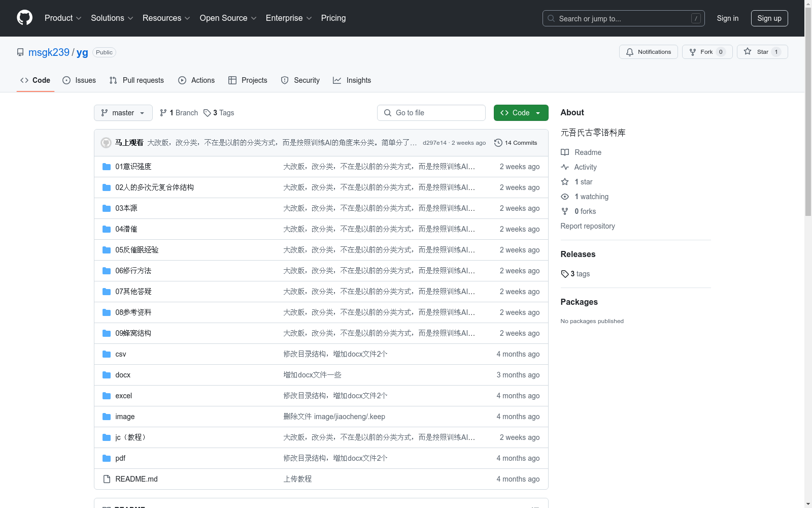
Task: Click the folder icon for csv
Action: (107, 354)
